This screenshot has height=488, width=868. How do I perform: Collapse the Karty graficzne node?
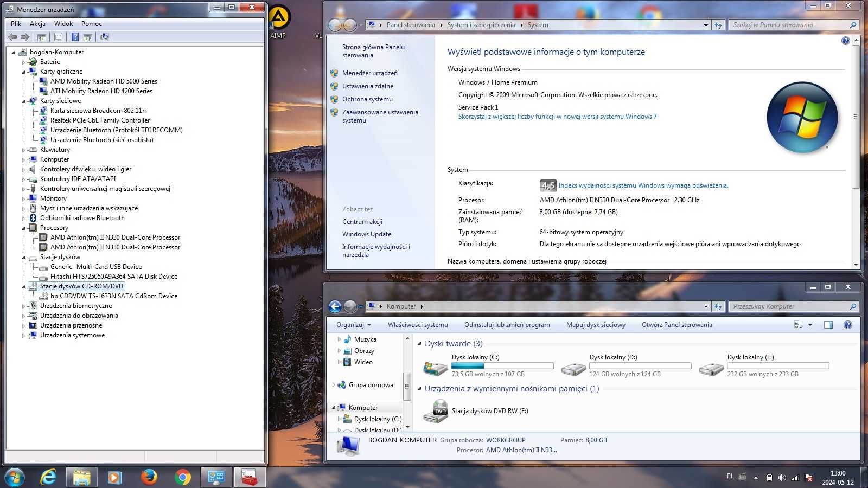(x=23, y=72)
